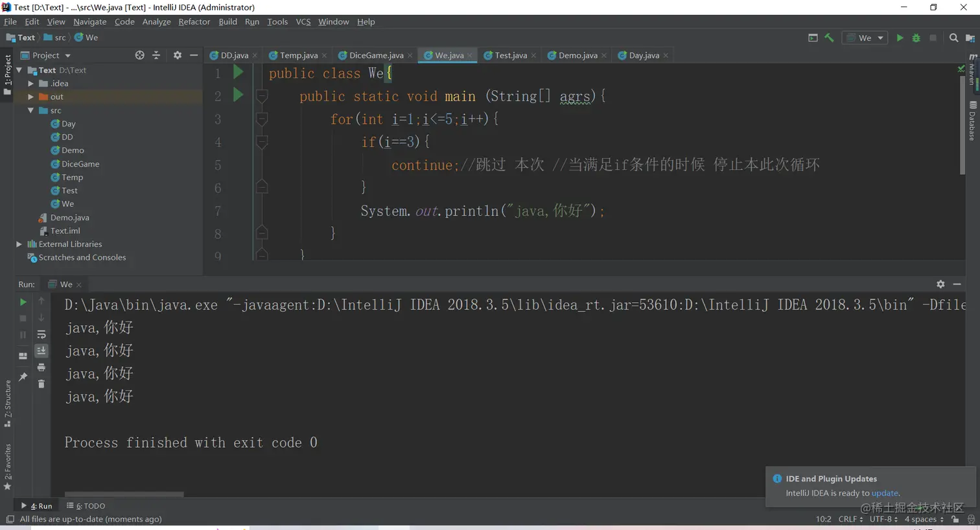
Task: Open the Analyze menu
Action: pos(157,22)
